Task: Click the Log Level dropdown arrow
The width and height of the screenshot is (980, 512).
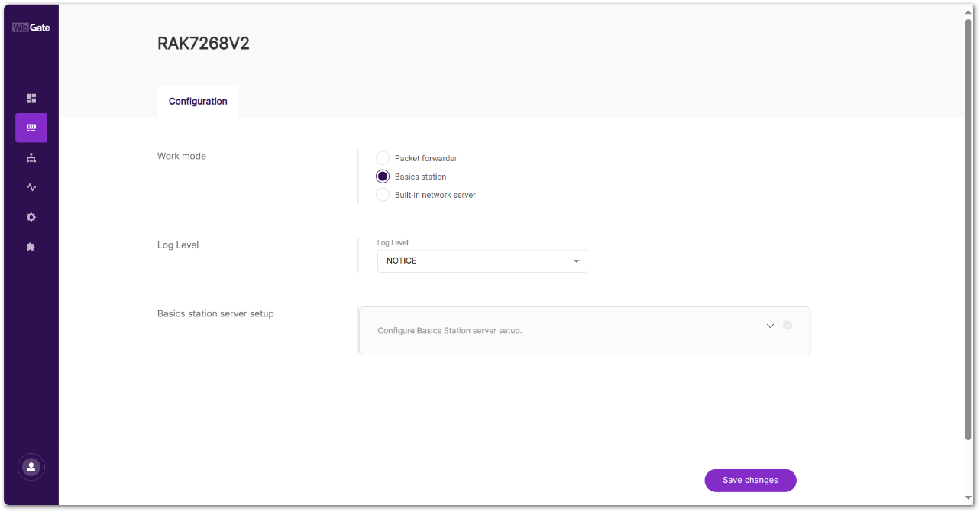Action: 577,261
